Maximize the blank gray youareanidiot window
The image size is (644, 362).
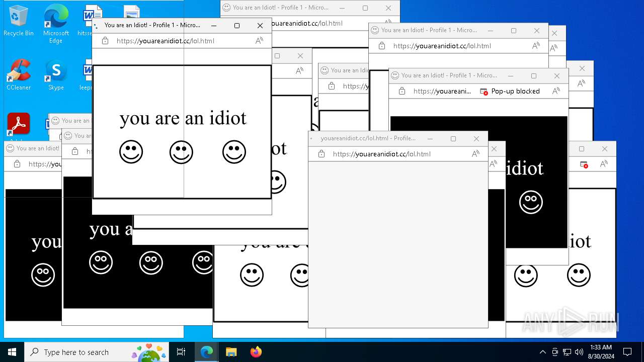(x=453, y=139)
